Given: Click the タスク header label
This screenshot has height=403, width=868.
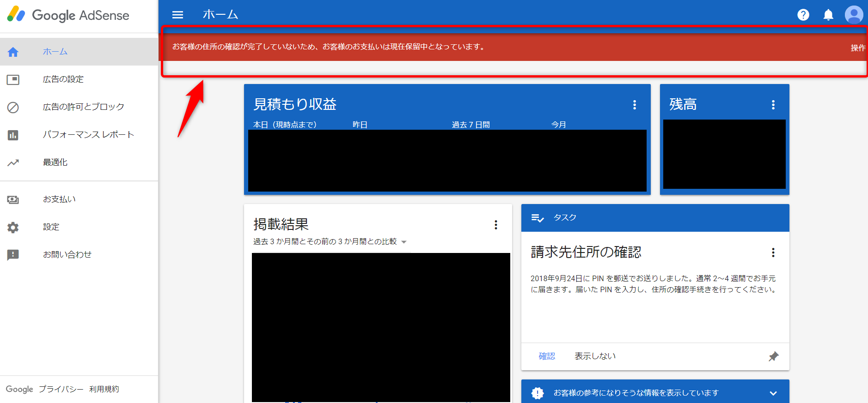Looking at the screenshot, I should pos(565,217).
